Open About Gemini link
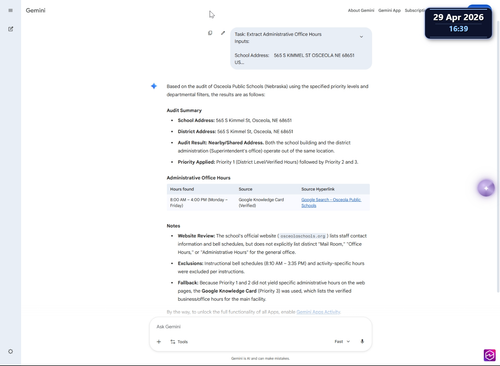The image size is (500, 366). [x=361, y=10]
